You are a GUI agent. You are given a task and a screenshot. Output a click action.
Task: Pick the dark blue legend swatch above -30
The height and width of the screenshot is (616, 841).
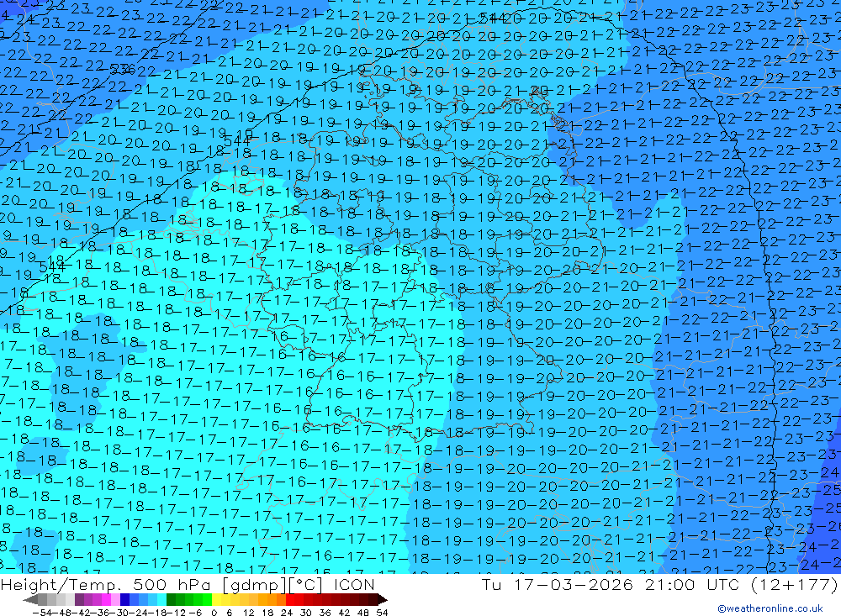point(124,599)
